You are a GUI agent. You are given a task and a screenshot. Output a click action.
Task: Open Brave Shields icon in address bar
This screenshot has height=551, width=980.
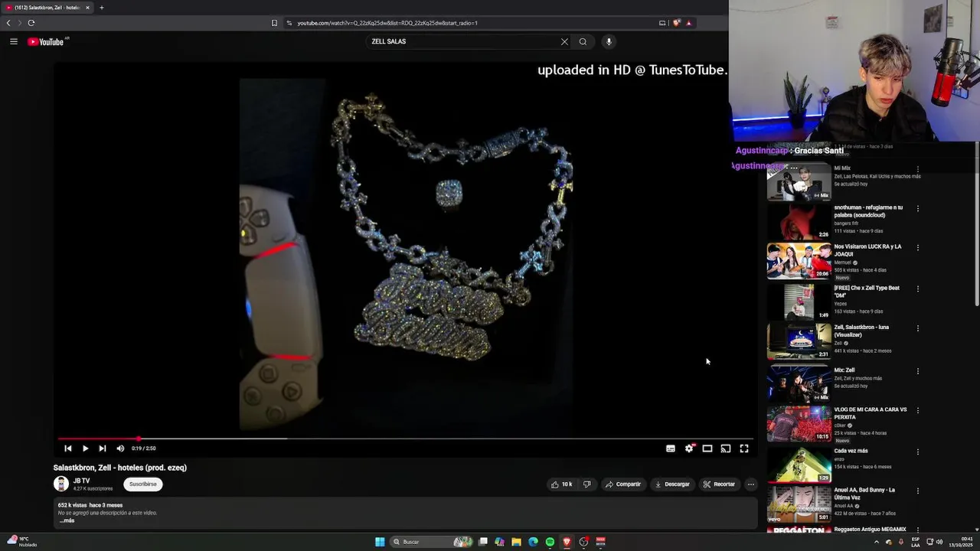coord(676,23)
